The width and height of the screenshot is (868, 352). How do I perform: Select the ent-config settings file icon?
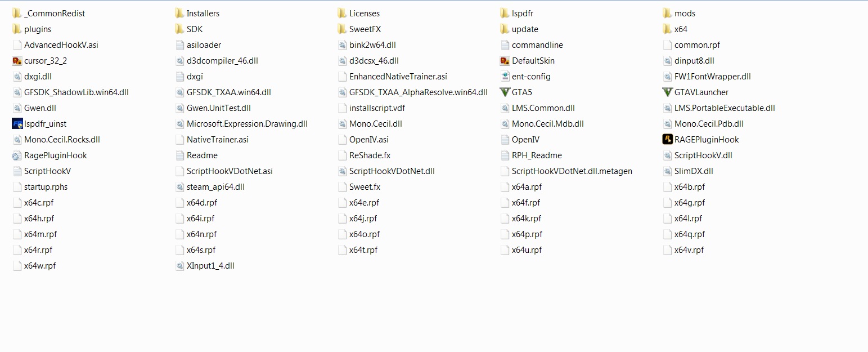(x=505, y=76)
